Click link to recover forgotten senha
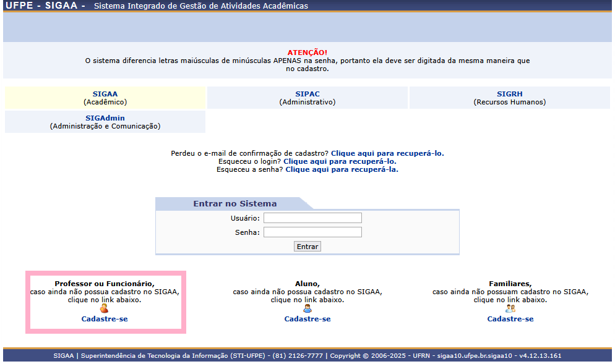This screenshot has height=364, width=615. 342,170
